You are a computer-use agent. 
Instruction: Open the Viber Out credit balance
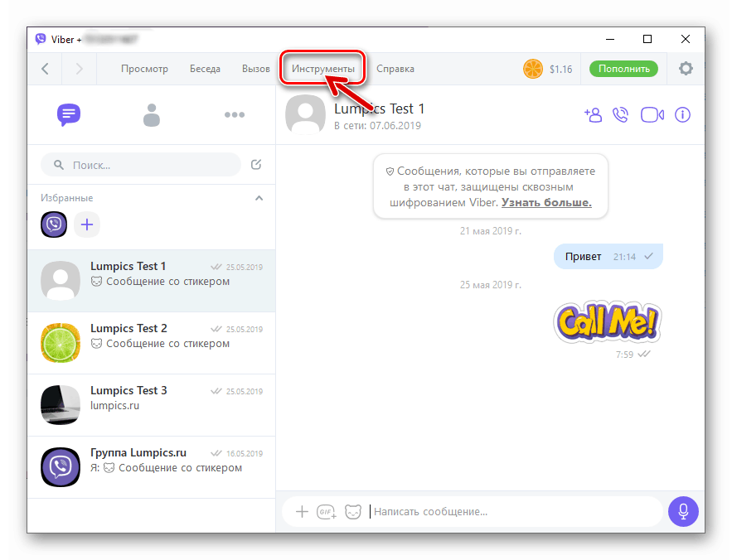pyautogui.click(x=548, y=69)
